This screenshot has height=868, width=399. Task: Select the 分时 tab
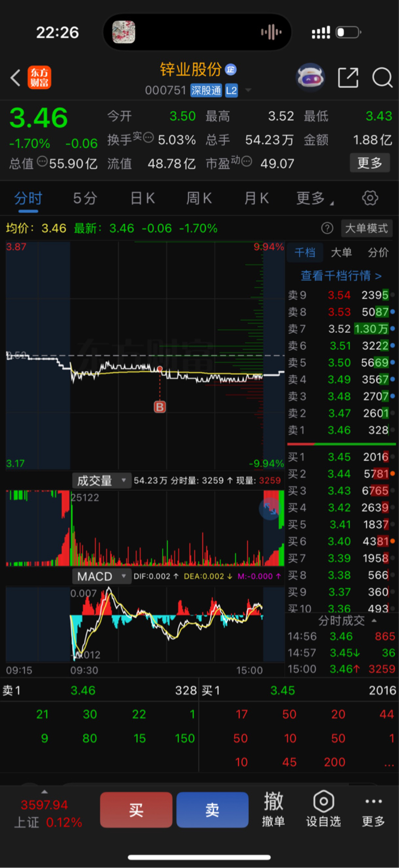(x=28, y=198)
